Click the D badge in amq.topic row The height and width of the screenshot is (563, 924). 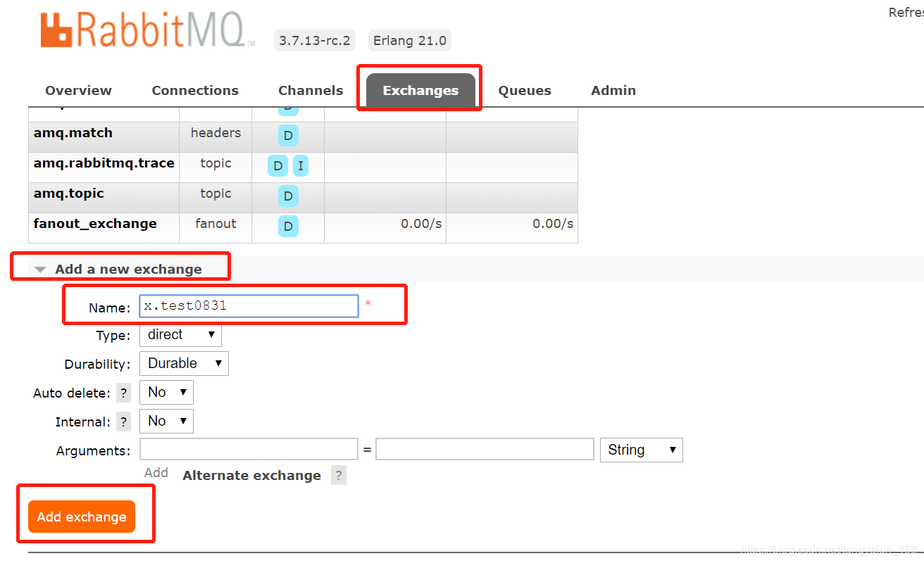(288, 196)
